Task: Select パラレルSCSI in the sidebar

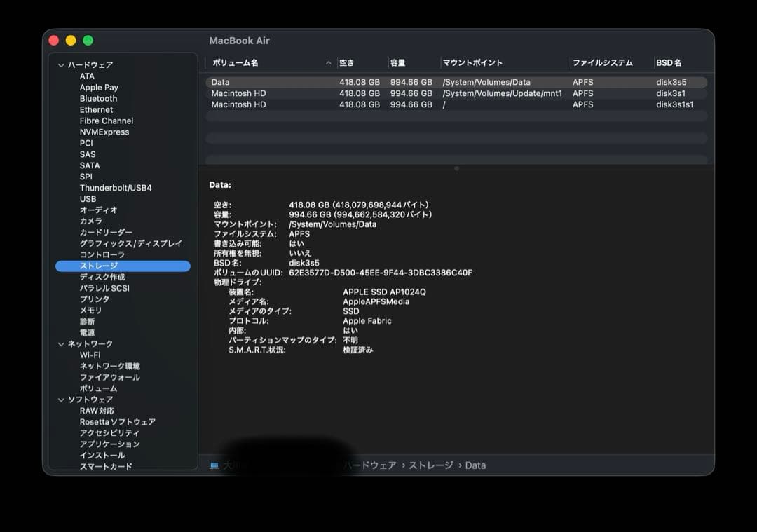Action: pos(104,287)
